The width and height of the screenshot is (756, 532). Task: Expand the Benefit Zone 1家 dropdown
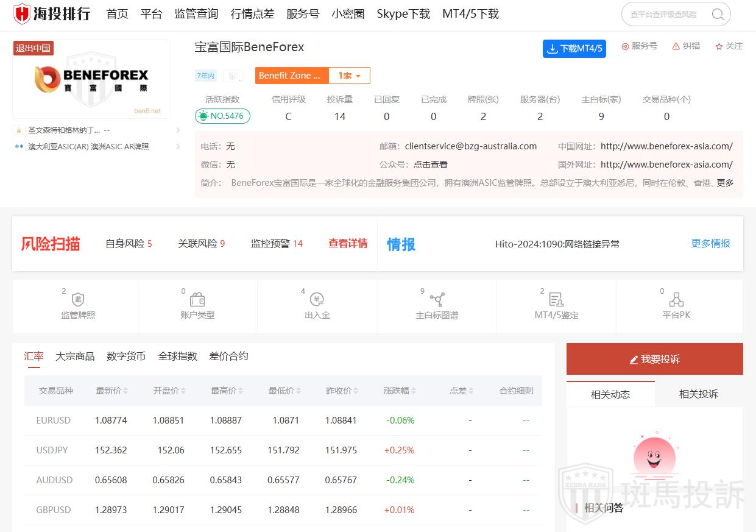(349, 76)
